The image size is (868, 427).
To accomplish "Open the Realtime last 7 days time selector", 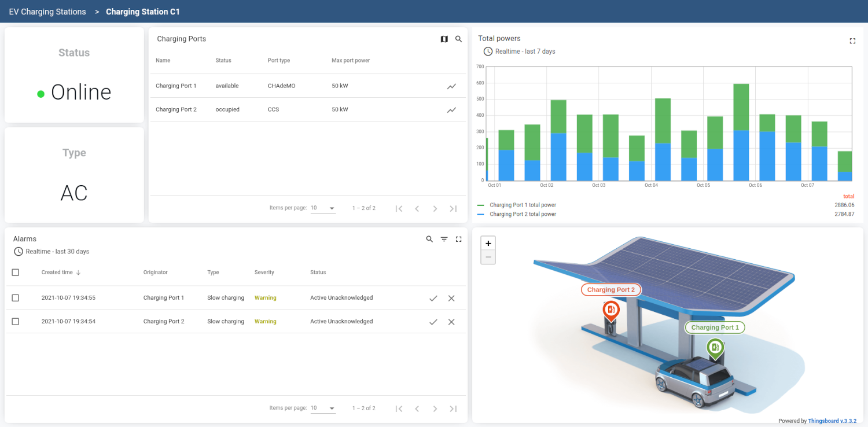I will (x=519, y=51).
